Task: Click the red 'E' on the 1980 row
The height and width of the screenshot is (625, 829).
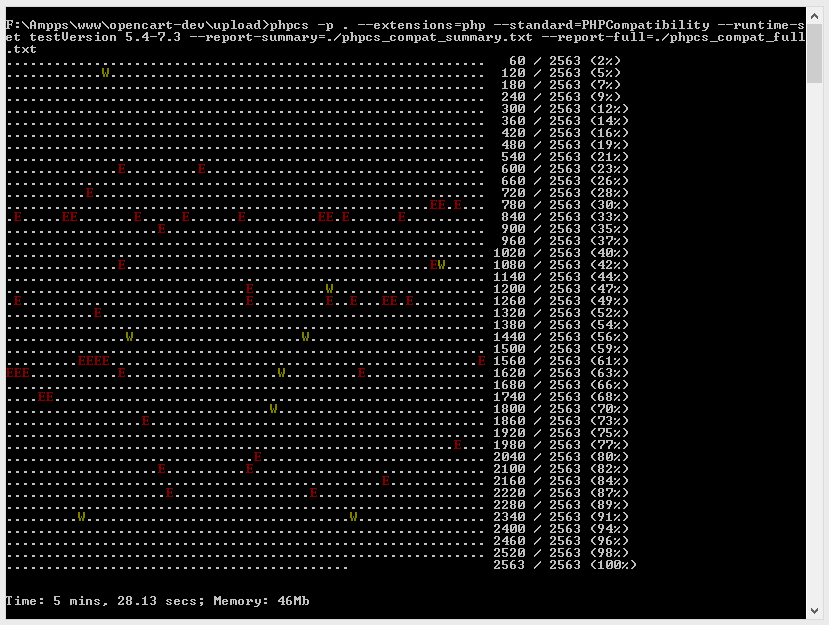Action: (458, 445)
